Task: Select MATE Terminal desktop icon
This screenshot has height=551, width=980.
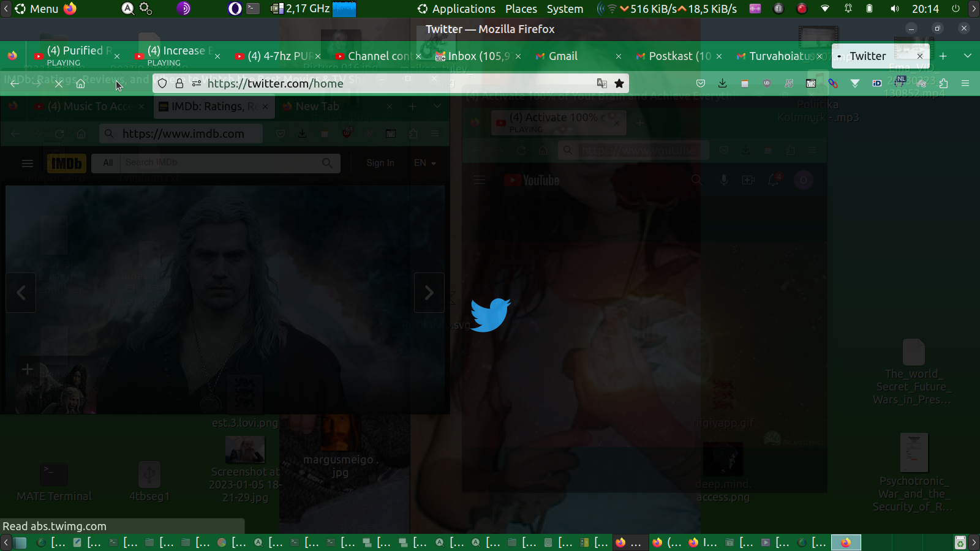Action: [x=54, y=481]
